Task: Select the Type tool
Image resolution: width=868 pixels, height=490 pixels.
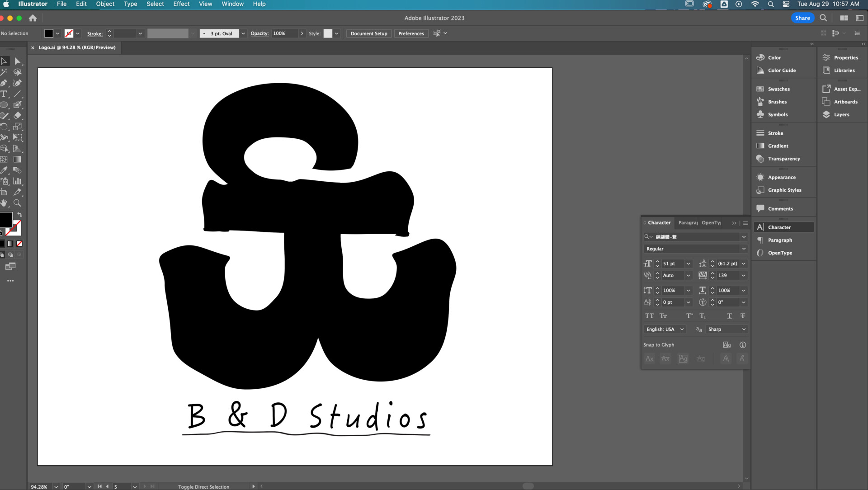Action: click(x=4, y=94)
